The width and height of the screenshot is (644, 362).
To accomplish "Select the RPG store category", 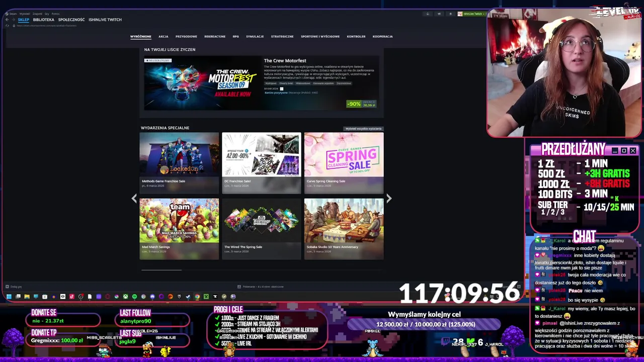I will [x=236, y=36].
